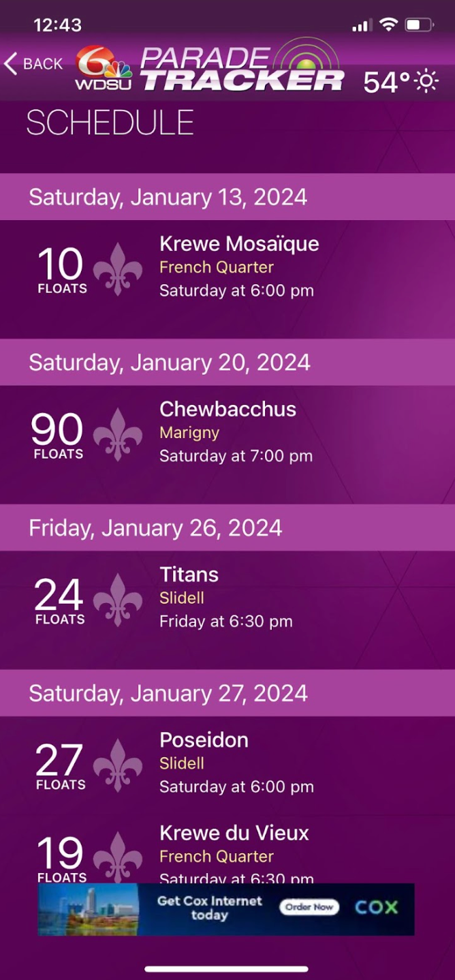Tap the WDSU 6 station logo
The image size is (455, 980).
(x=104, y=68)
